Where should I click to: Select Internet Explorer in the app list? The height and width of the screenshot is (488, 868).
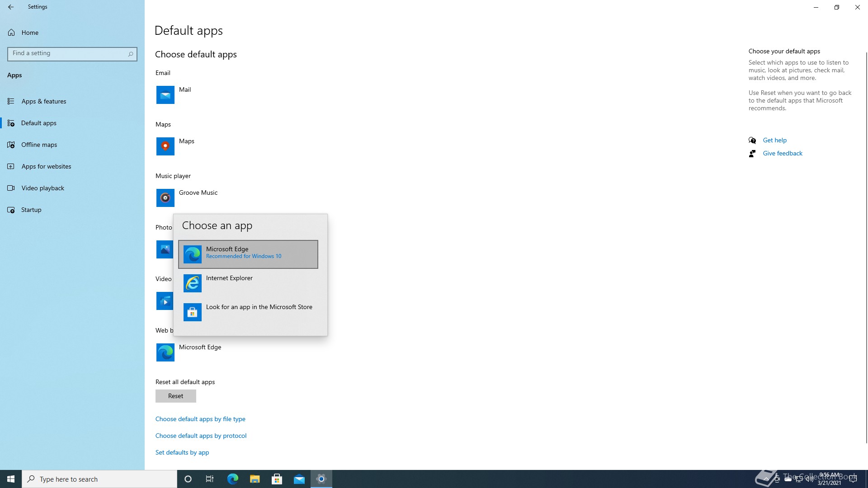click(248, 283)
